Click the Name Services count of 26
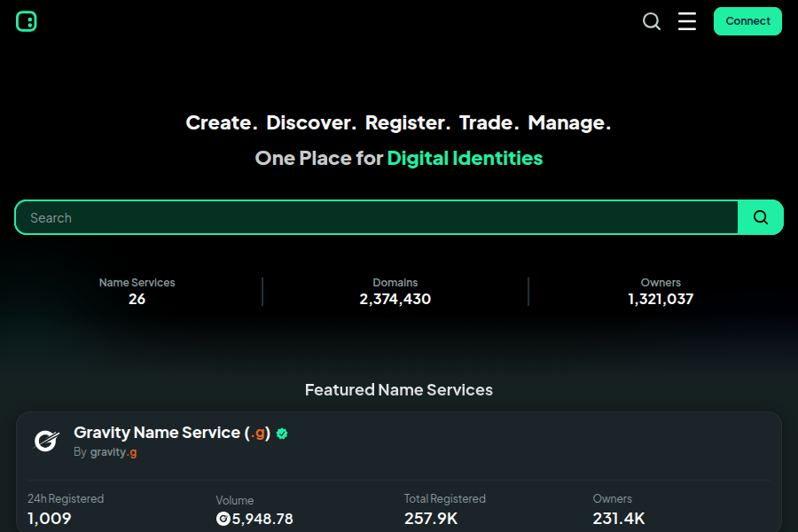This screenshot has width=798, height=532. pos(137,299)
